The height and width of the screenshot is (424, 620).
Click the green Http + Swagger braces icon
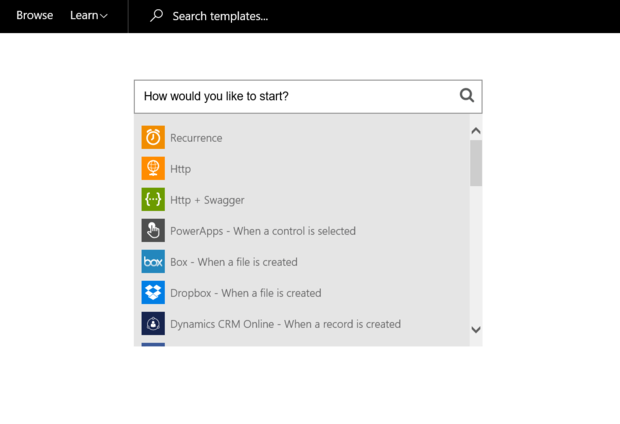coord(153,199)
